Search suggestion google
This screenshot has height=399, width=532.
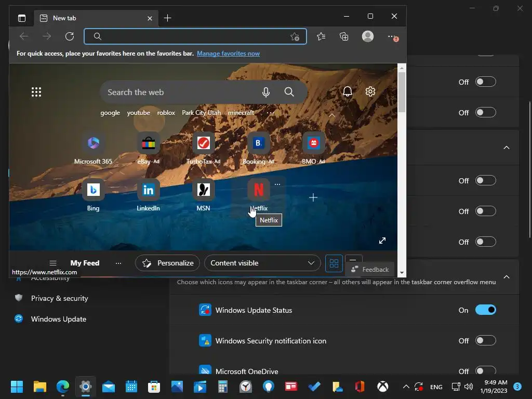110,113
